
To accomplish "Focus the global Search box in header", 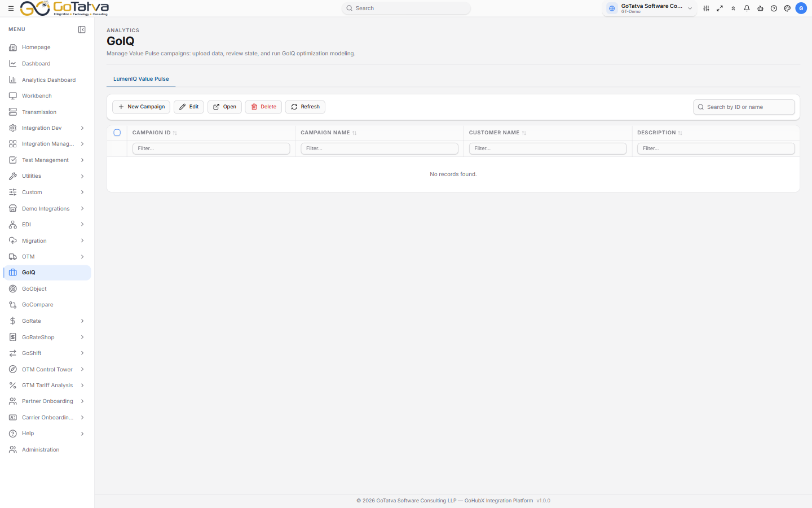I will pos(406,8).
